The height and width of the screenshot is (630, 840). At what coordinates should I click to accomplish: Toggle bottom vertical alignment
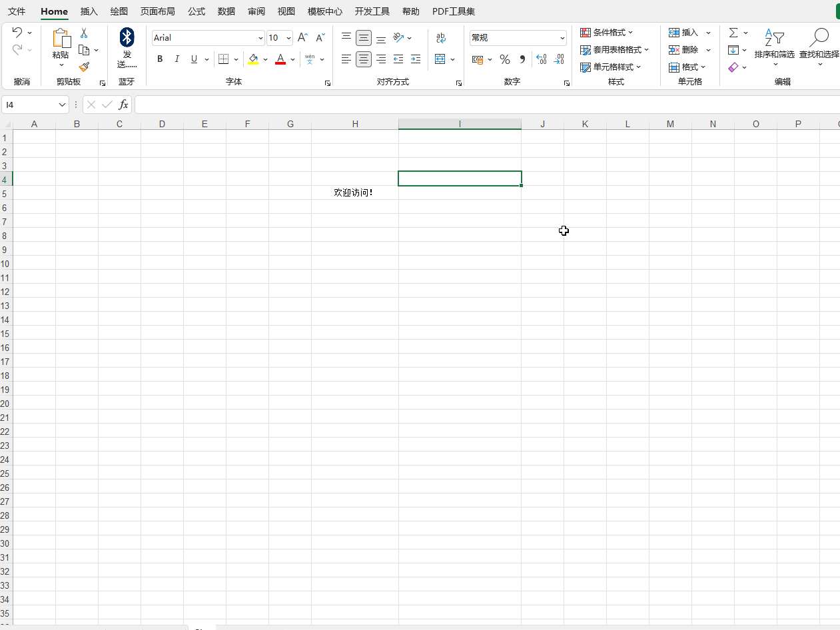point(381,38)
